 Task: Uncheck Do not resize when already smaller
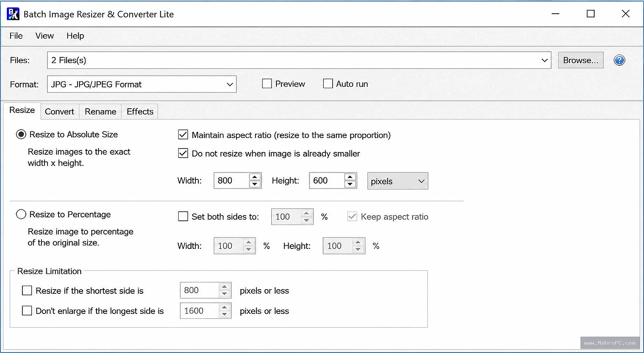pos(183,153)
